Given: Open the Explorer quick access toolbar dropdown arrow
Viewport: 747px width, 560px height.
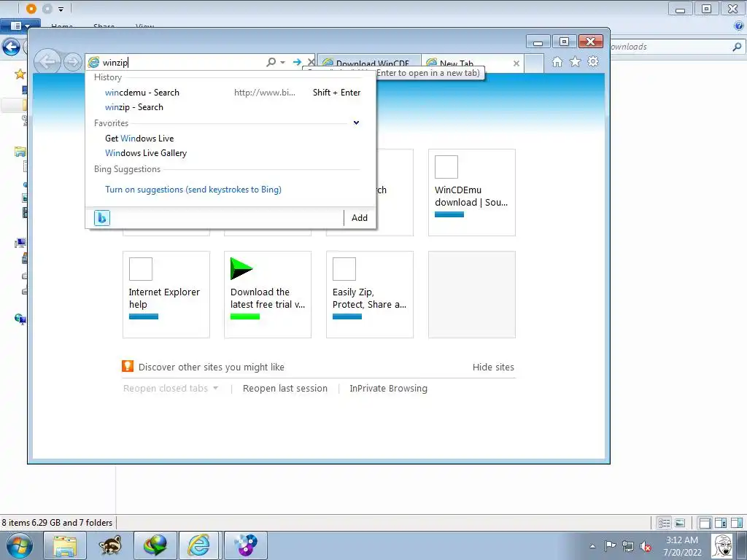Looking at the screenshot, I should 61,9.
